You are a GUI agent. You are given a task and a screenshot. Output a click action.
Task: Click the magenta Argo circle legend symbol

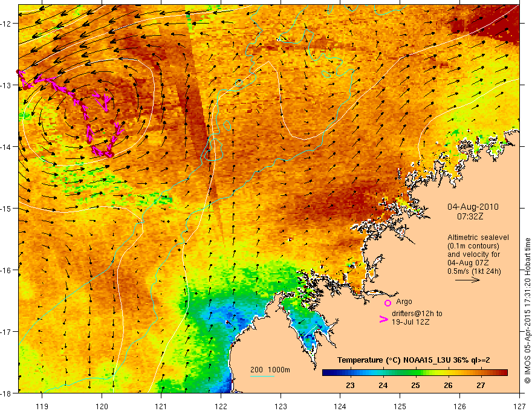tap(388, 303)
